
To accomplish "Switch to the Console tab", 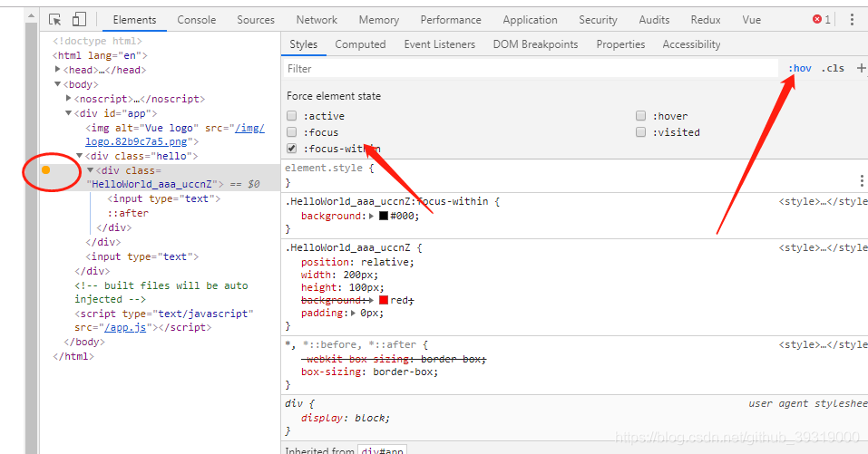I will (x=197, y=20).
